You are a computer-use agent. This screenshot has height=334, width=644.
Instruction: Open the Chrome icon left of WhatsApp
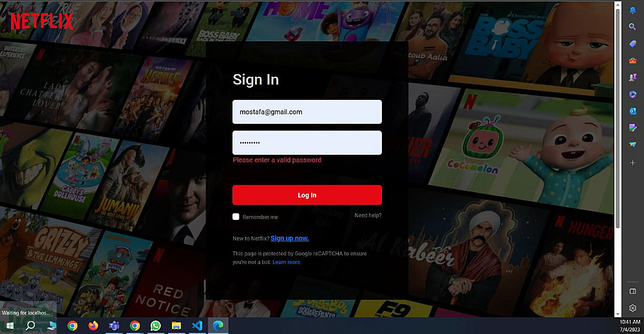[135, 326]
